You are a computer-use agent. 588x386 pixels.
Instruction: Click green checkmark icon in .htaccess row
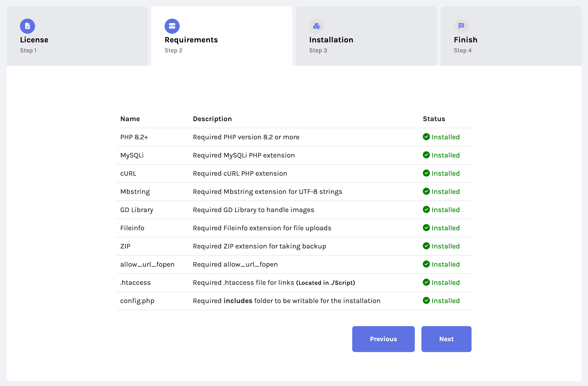click(x=426, y=282)
